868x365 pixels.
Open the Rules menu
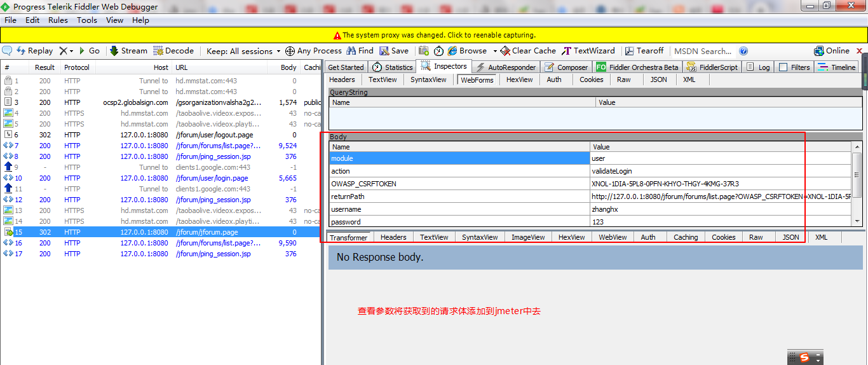point(58,20)
